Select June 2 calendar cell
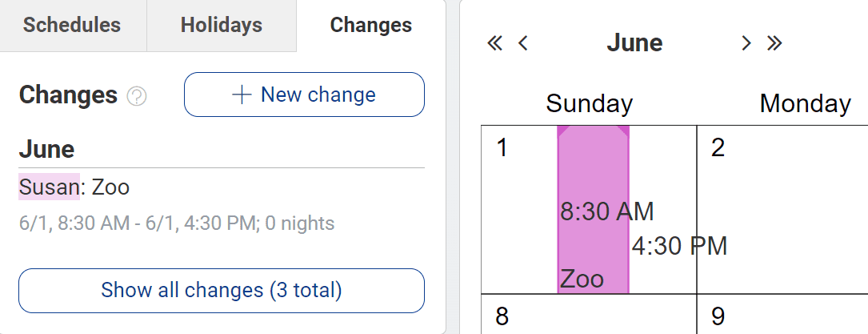 [x=782, y=209]
